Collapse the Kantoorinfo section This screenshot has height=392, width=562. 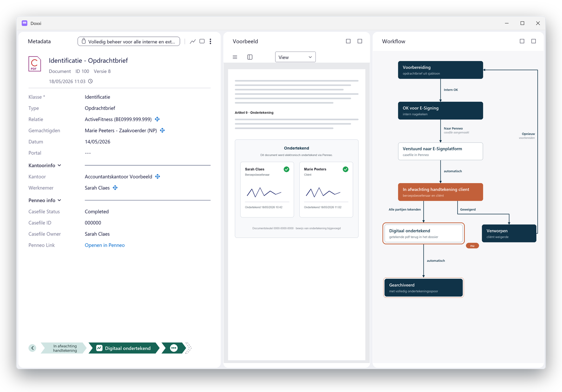(x=45, y=165)
